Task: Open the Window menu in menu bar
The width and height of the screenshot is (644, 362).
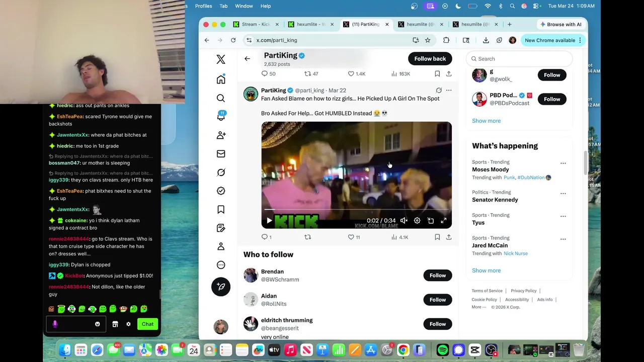Action: pyautogui.click(x=244, y=6)
